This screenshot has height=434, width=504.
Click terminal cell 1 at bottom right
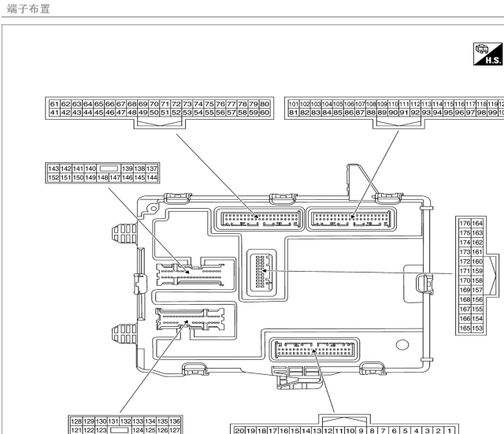(x=450, y=431)
